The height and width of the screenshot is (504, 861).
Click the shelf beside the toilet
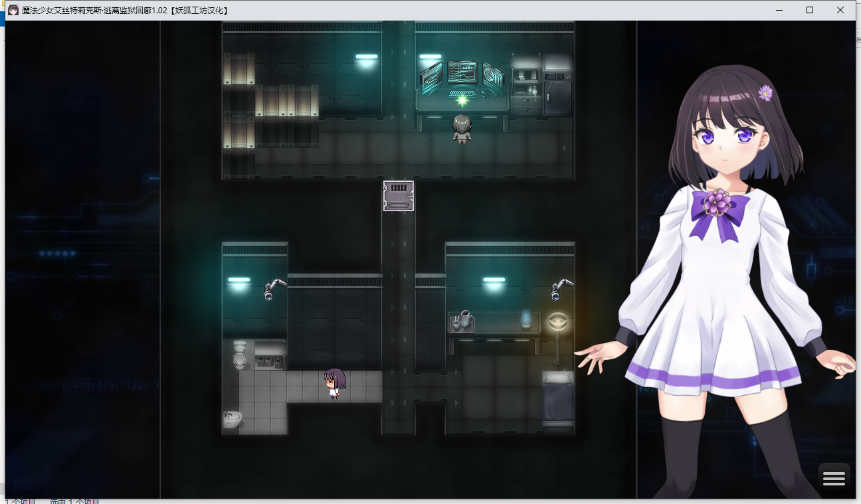270,357
